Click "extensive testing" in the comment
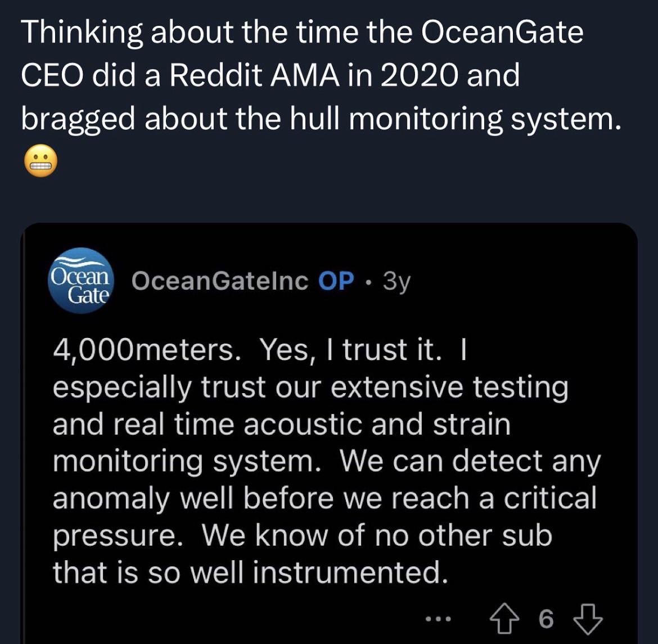This screenshot has width=658, height=644. click(449, 388)
